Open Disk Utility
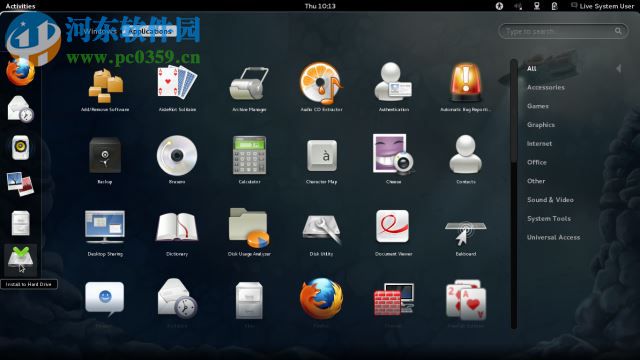This screenshot has width=640, height=360. [322, 229]
